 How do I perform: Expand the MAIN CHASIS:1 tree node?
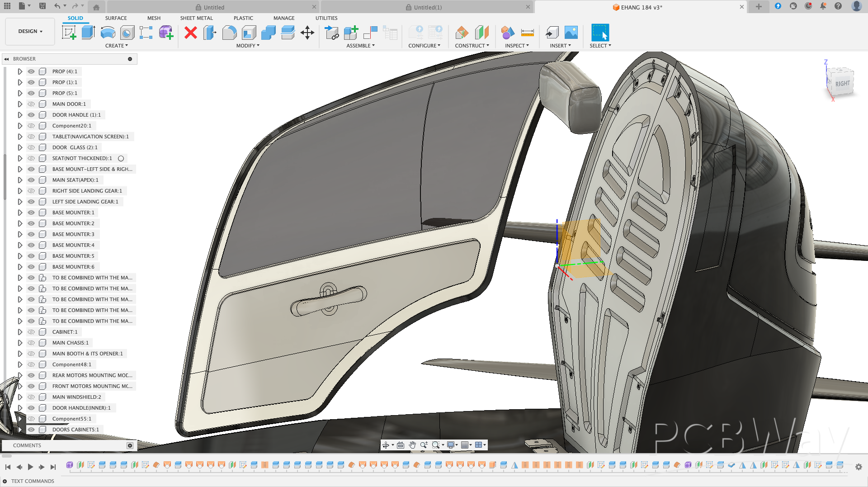[x=20, y=343]
